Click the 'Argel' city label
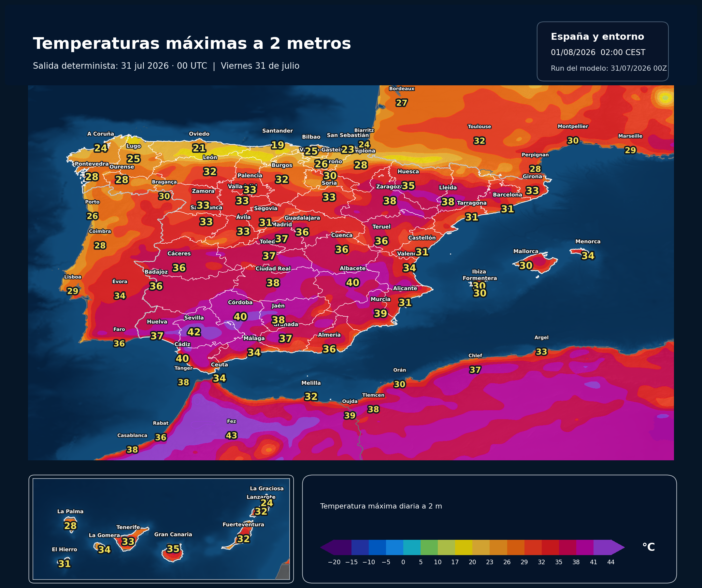 coord(541,337)
